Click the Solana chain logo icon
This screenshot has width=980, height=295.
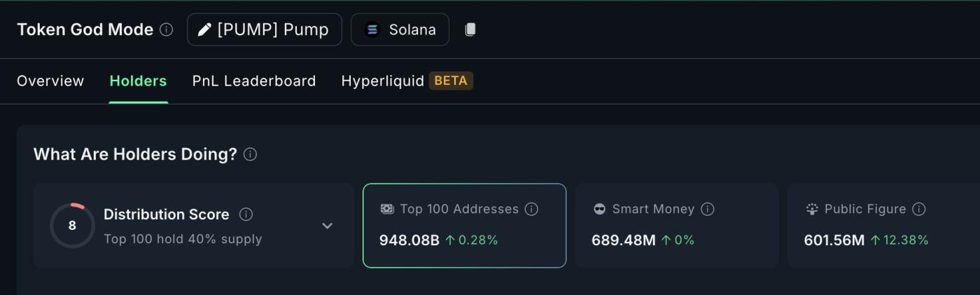(x=372, y=29)
